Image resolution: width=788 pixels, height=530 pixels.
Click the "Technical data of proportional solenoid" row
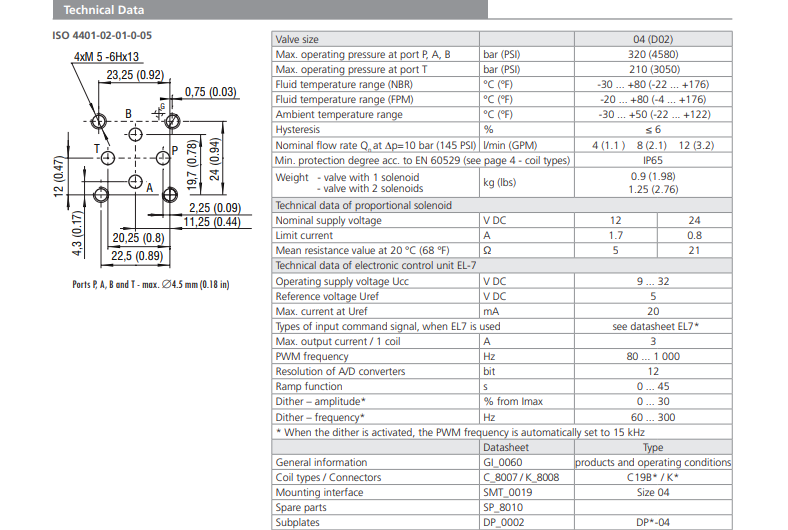coord(364,205)
